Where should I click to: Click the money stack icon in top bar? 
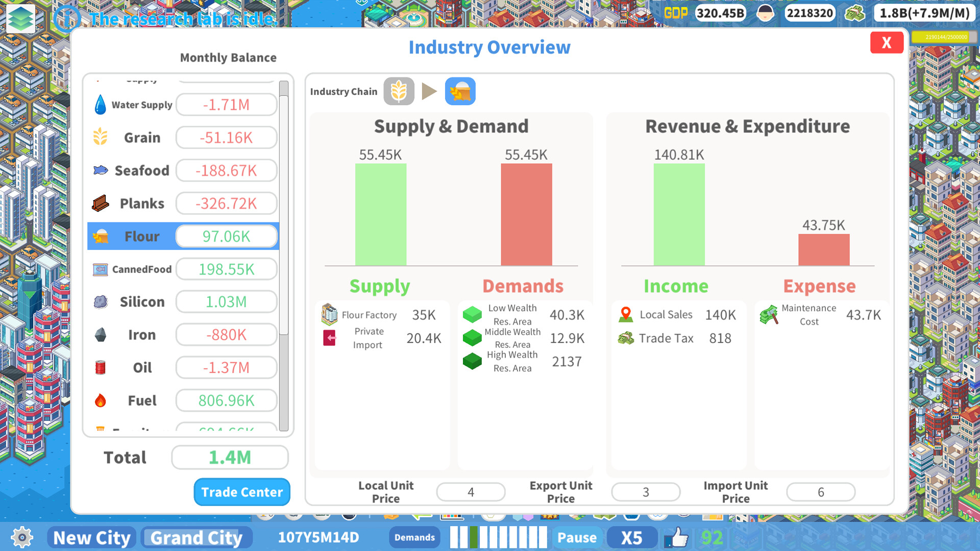pos(854,13)
